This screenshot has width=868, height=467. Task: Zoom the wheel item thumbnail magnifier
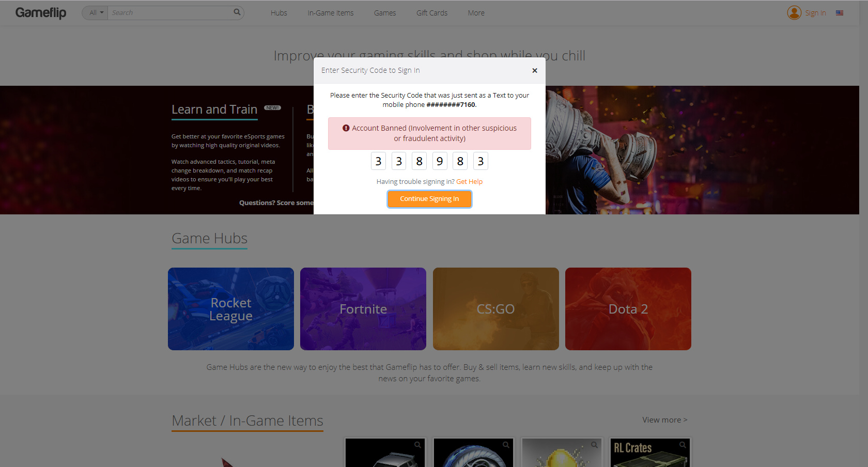[506, 445]
